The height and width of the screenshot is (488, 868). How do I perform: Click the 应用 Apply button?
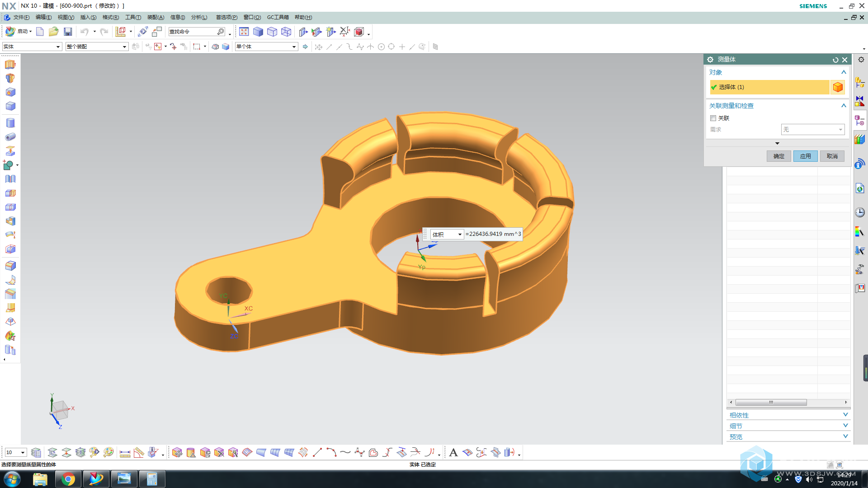806,156
